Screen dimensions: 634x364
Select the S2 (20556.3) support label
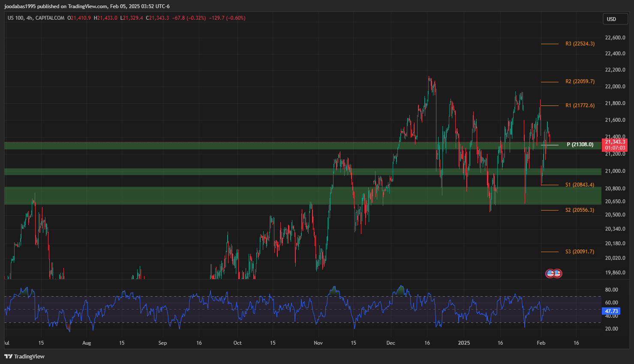[580, 210]
